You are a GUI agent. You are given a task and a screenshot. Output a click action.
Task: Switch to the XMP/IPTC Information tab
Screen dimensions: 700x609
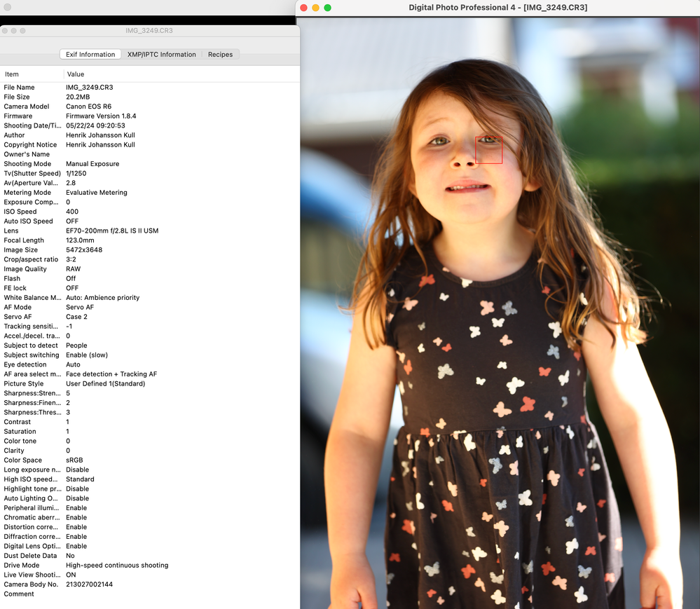click(x=161, y=54)
